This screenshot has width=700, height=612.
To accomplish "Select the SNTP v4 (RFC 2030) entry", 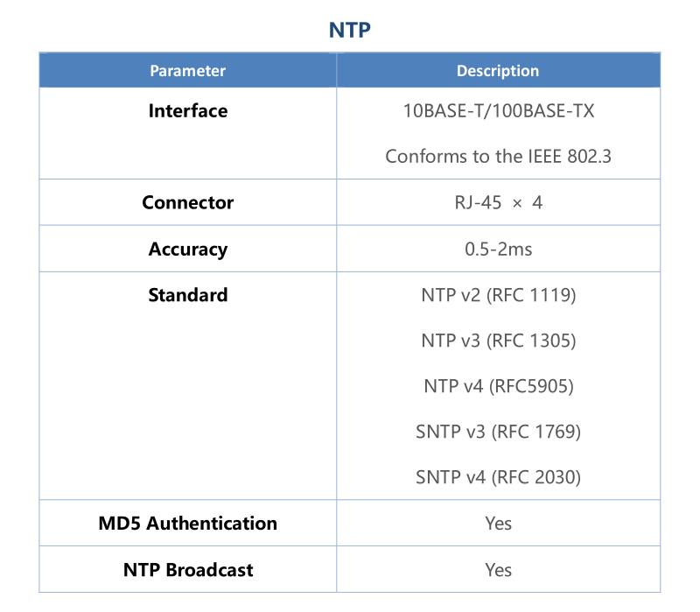I will click(x=498, y=477).
